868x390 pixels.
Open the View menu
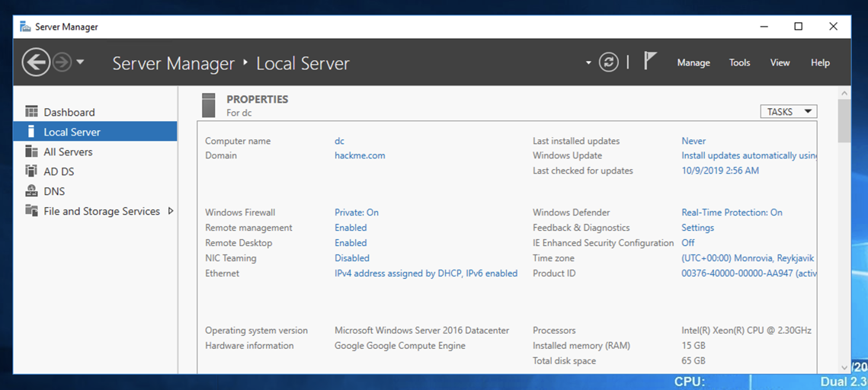point(780,62)
